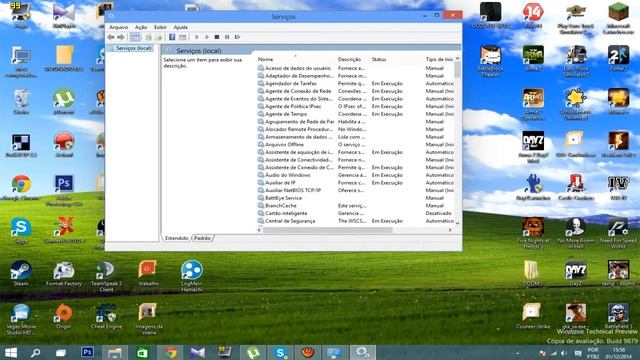This screenshot has width=640, height=360.
Task: Sort by the Tipo de Inicialização column
Action: (439, 59)
